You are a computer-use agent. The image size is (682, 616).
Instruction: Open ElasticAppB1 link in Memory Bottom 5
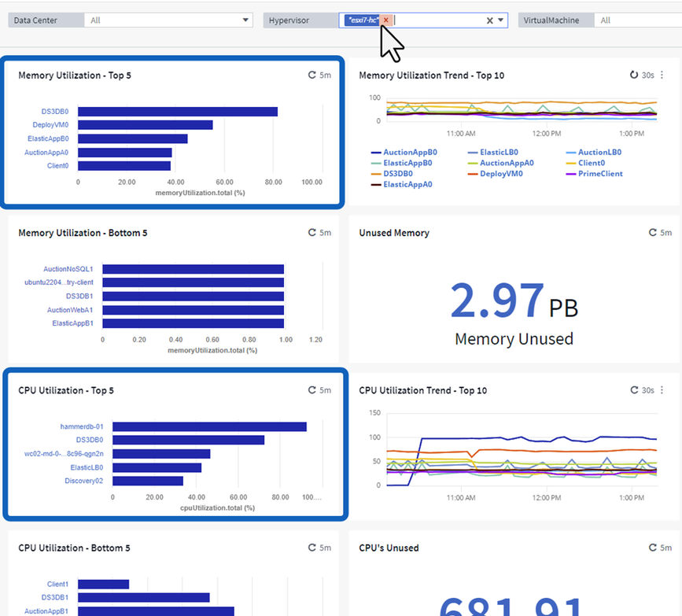[x=72, y=323]
